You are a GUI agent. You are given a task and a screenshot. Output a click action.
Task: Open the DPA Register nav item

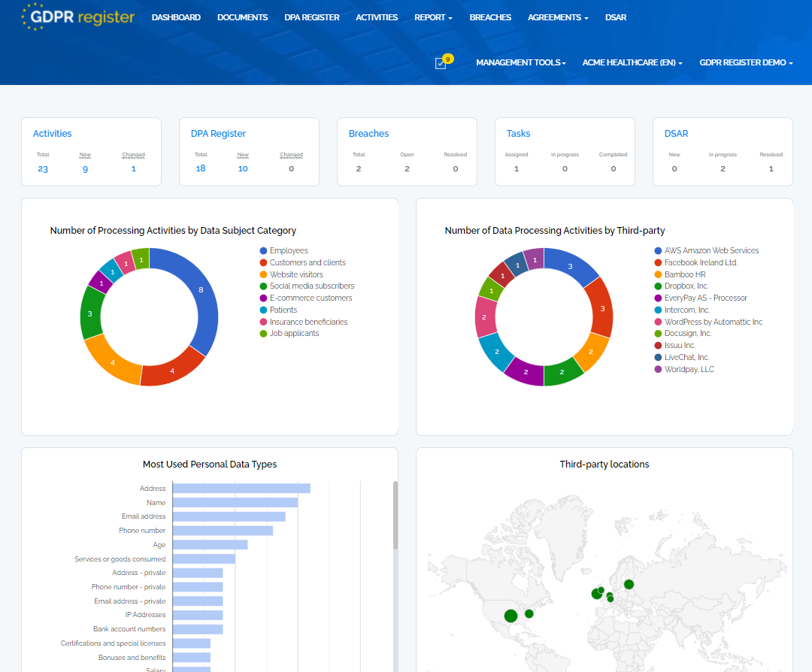tap(312, 17)
